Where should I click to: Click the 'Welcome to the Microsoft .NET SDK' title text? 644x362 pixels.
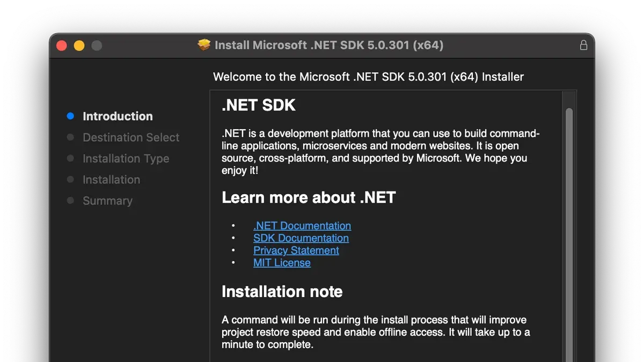tap(369, 77)
